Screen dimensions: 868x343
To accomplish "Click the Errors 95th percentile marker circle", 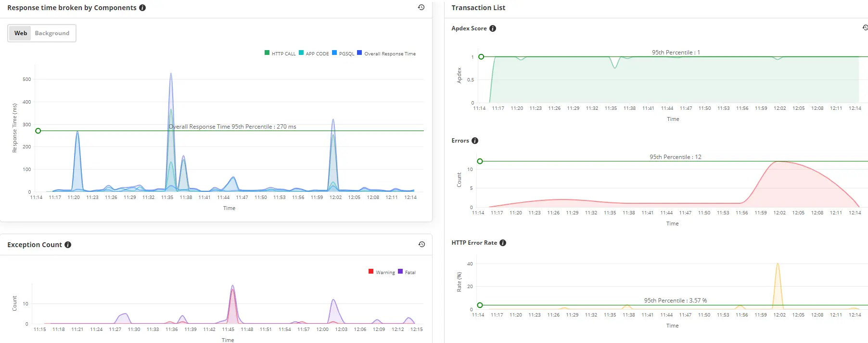I will point(480,161).
